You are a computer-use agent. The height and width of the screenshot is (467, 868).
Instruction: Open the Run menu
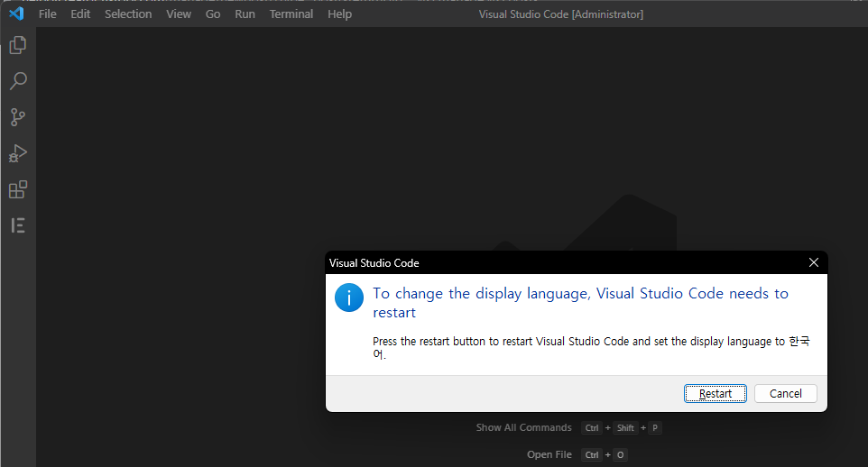tap(245, 14)
